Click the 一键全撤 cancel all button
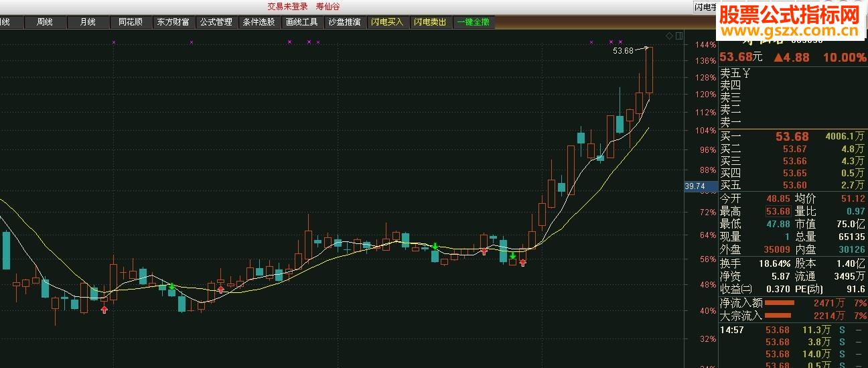 point(473,22)
